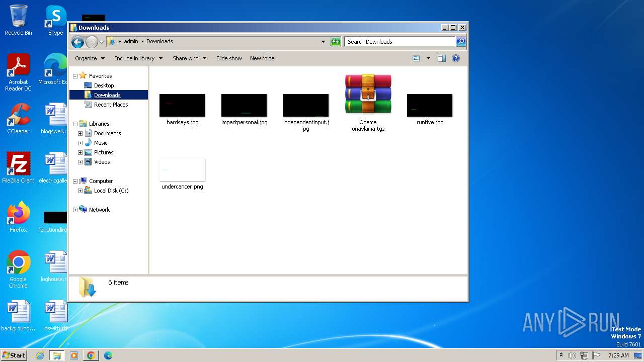Click the Forward navigation arrow
The width and height of the screenshot is (644, 362).
pos(92,42)
